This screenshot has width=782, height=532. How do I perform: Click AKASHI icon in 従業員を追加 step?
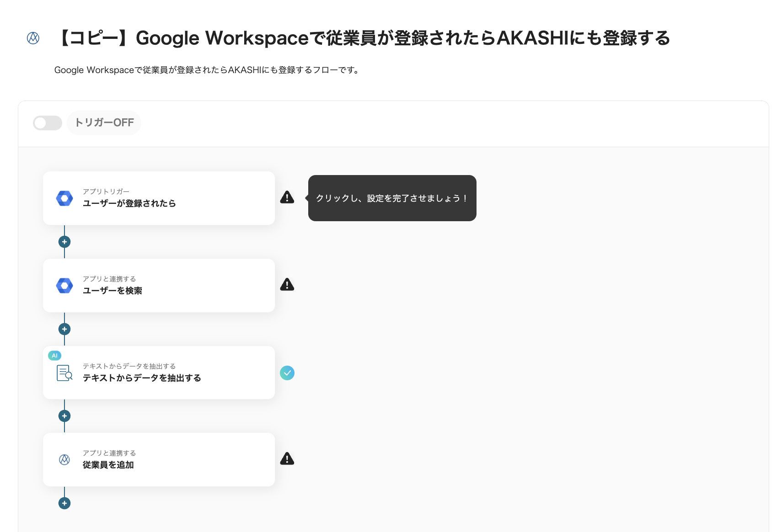pos(64,460)
